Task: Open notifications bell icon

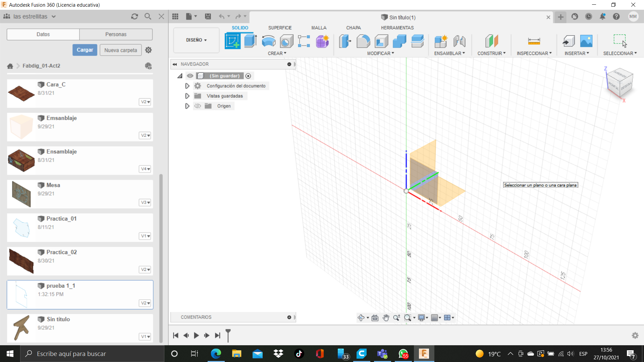Action: 602,16
